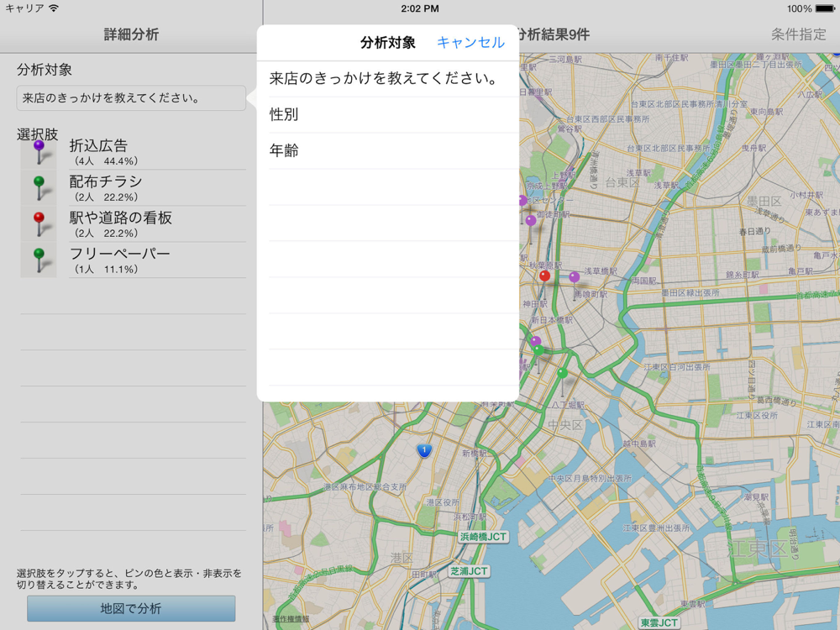
Task: Tap the 浜崎橋JCT junction label on map
Action: pyautogui.click(x=483, y=536)
